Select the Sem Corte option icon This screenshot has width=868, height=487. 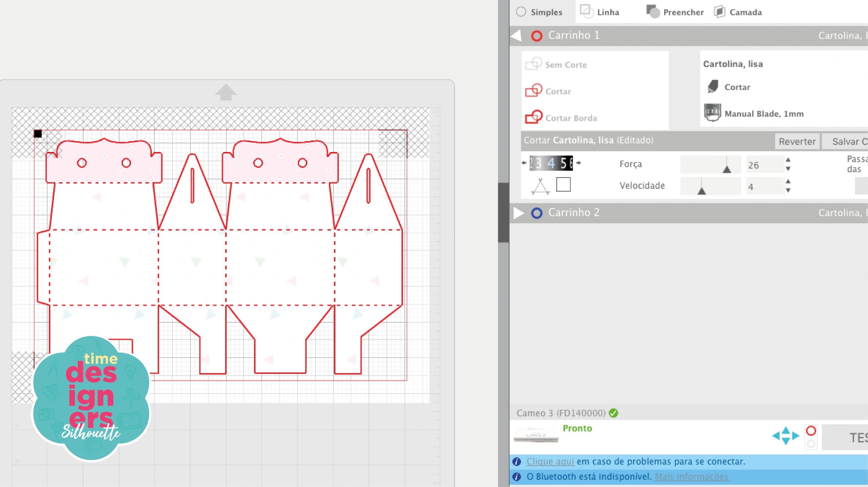pos(533,64)
